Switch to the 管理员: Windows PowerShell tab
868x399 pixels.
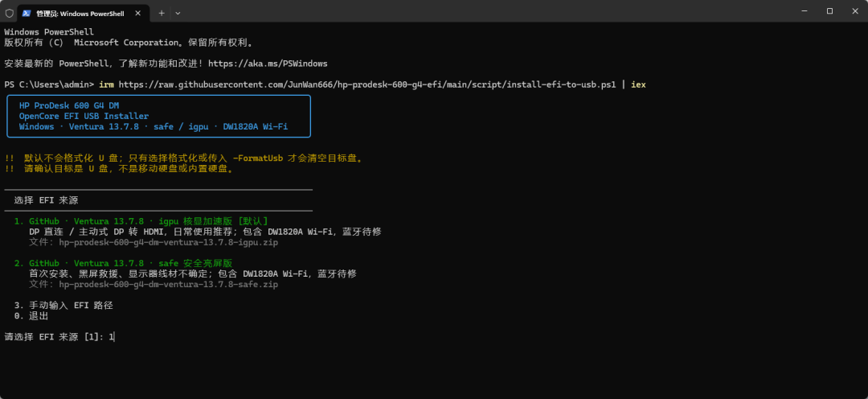point(83,13)
